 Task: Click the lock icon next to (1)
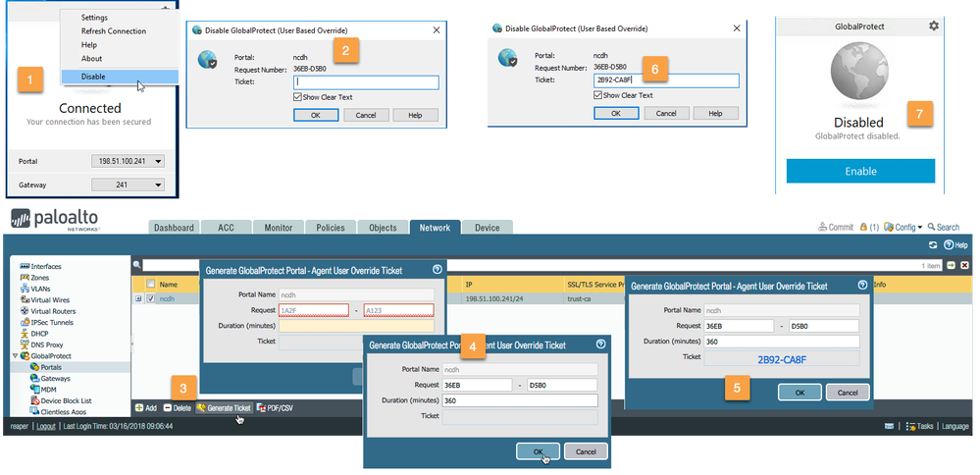coord(863,227)
